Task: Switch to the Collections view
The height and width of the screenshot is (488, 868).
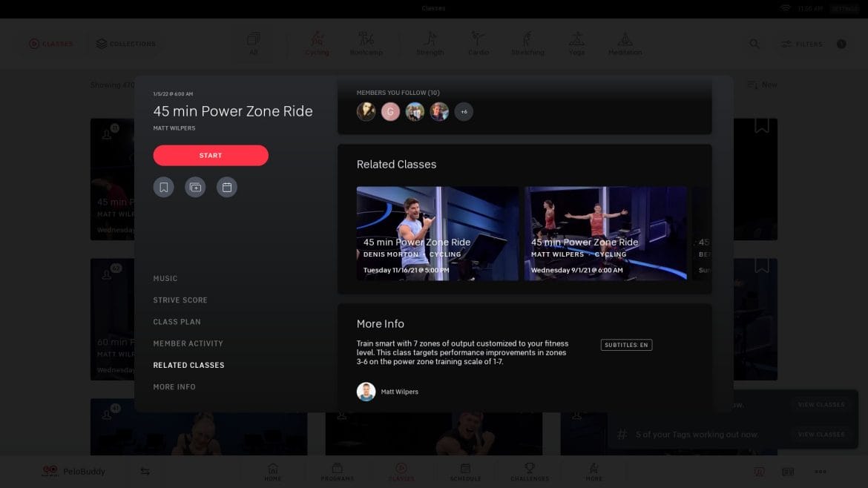Action: (126, 44)
